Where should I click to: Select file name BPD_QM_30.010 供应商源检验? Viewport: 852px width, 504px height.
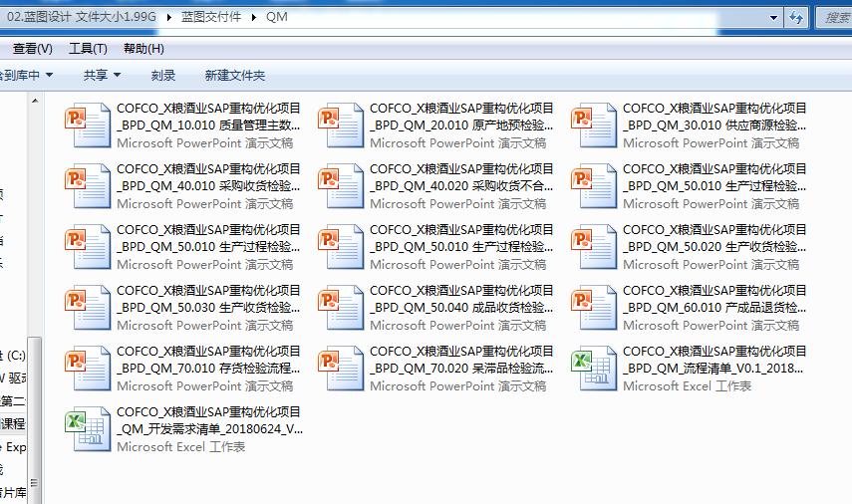714,117
